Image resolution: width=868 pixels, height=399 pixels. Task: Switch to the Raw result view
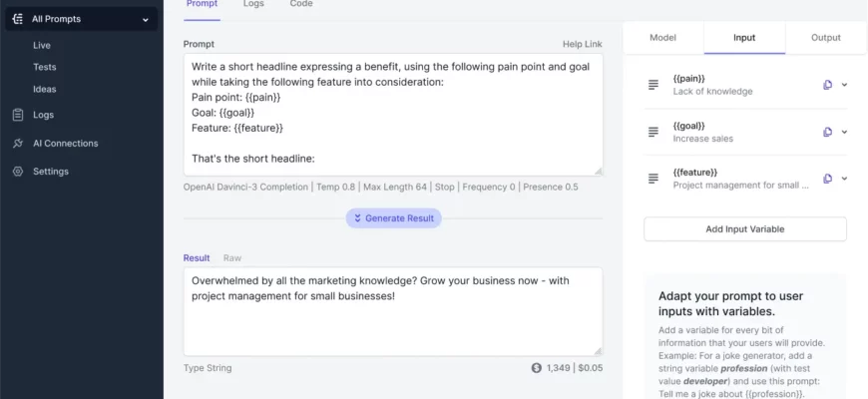pyautogui.click(x=231, y=258)
